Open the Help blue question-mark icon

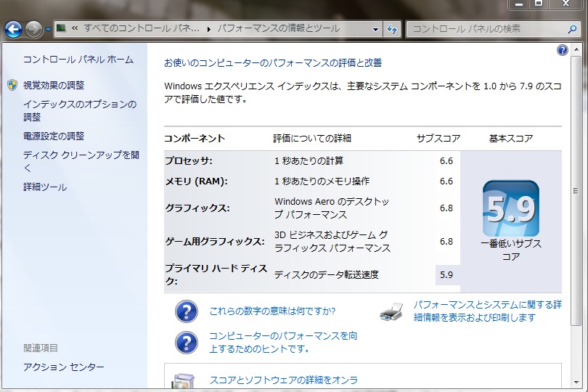tap(562, 50)
